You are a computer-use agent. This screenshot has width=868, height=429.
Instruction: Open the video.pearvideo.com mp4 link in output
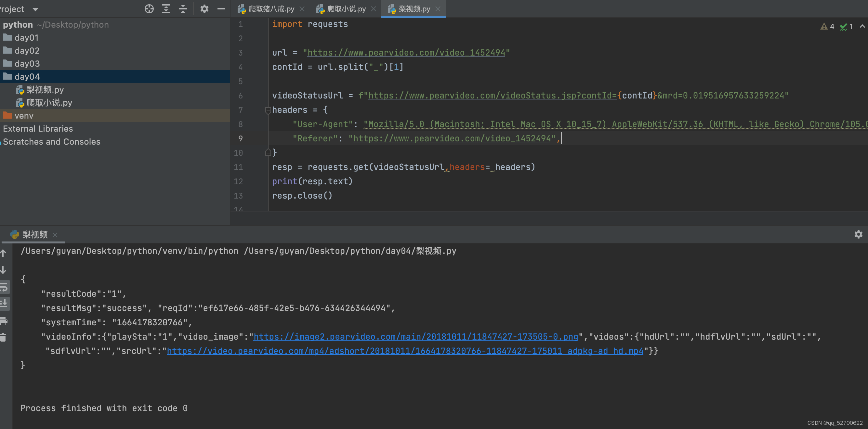(x=405, y=351)
